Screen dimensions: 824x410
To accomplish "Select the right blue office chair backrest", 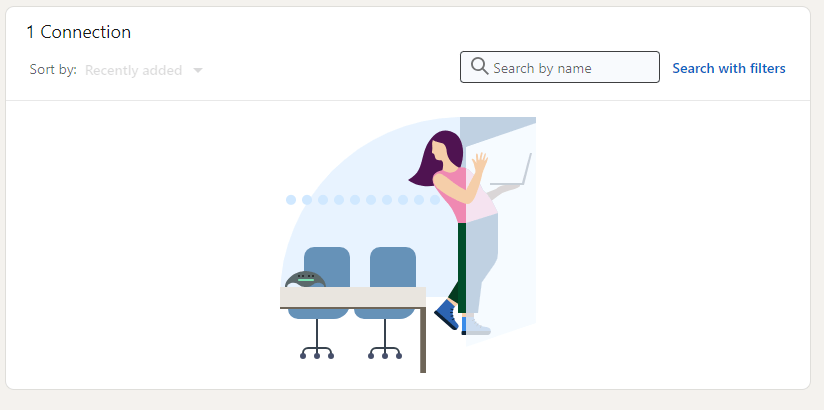I will click(393, 267).
